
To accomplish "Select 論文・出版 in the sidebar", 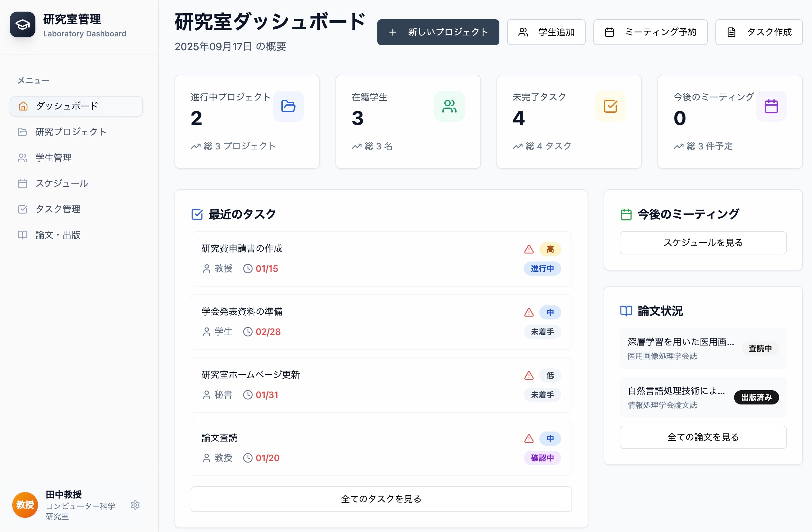I will 58,235.
